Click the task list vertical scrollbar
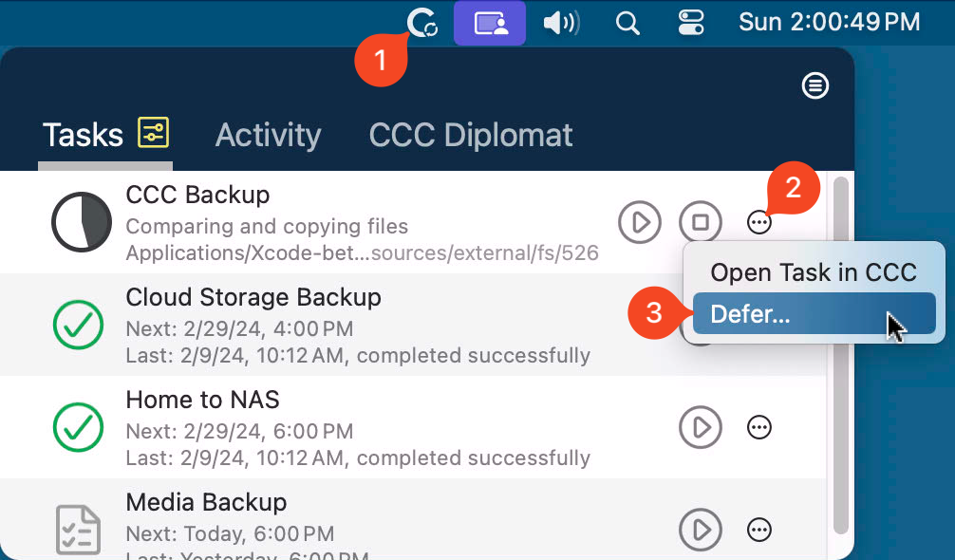955x560 pixels. click(x=840, y=356)
